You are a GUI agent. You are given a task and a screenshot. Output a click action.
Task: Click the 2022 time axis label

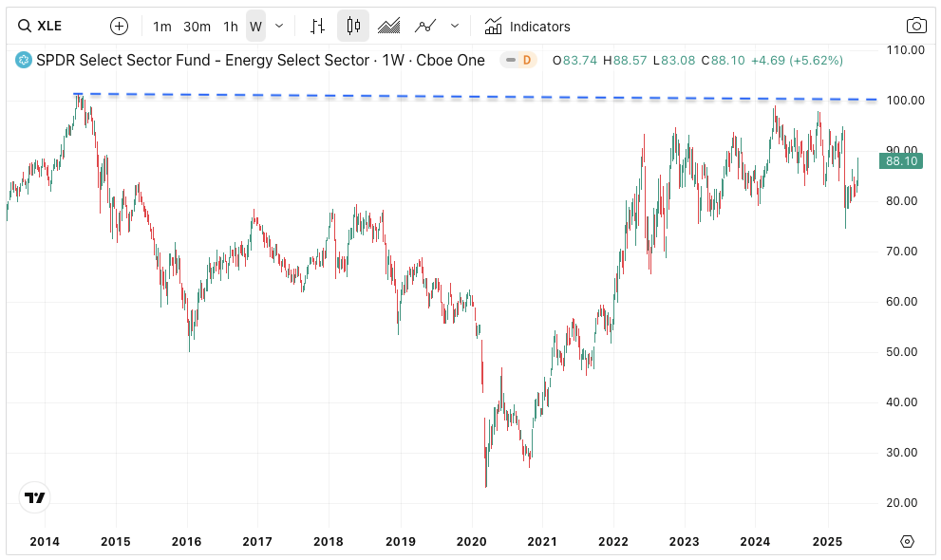pyautogui.click(x=613, y=542)
